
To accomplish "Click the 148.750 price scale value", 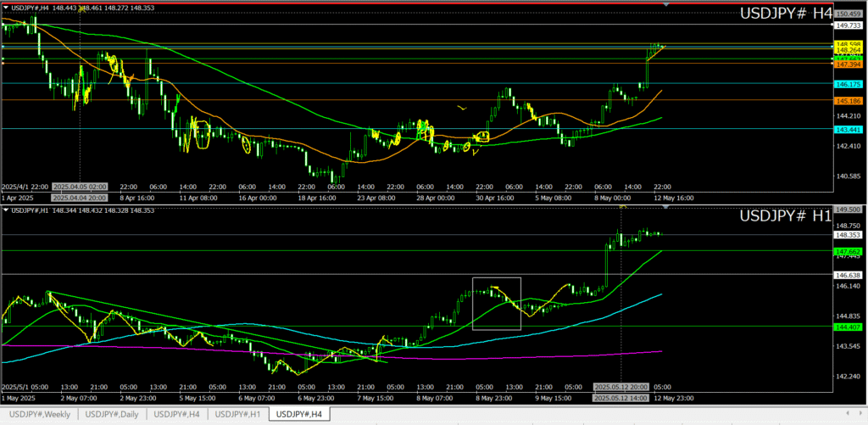I will pos(849,226).
